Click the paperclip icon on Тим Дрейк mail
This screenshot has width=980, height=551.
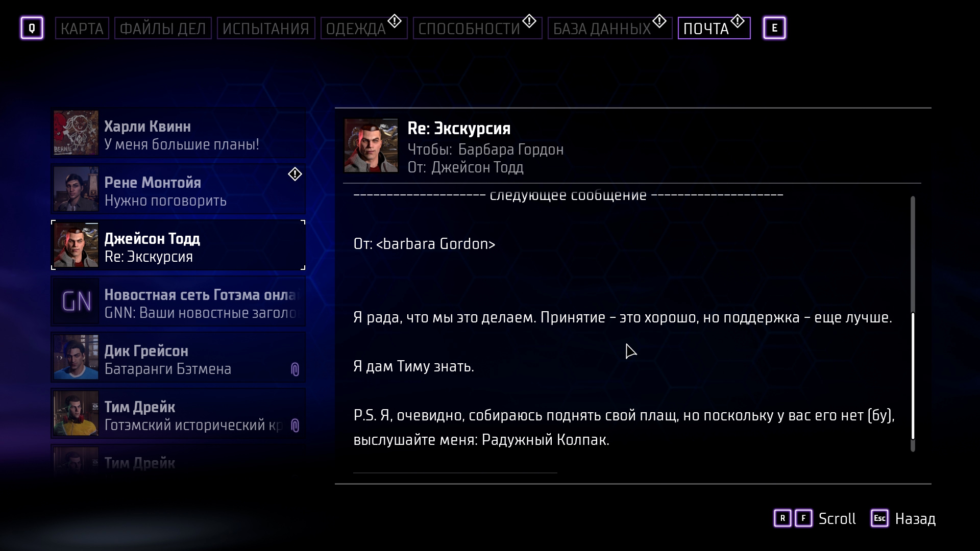[295, 425]
